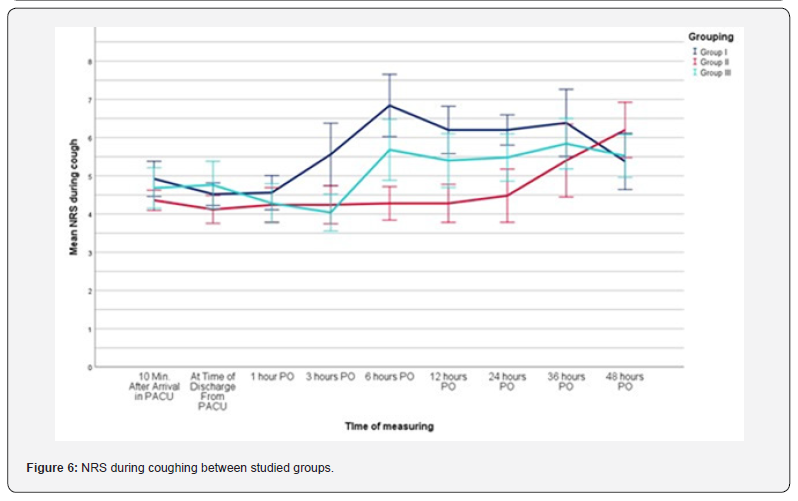Click the '1 hour PO' axis label
The width and height of the screenshot is (798, 501).
(x=271, y=377)
